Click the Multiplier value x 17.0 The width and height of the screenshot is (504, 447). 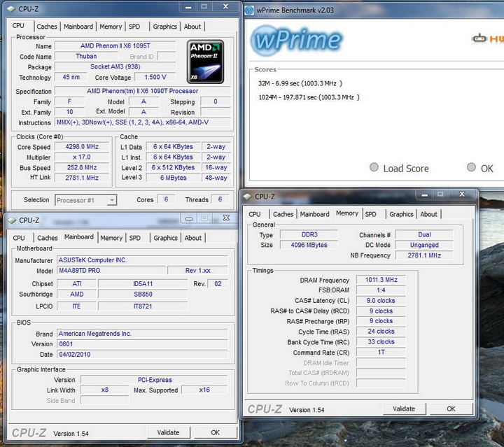tap(82, 157)
